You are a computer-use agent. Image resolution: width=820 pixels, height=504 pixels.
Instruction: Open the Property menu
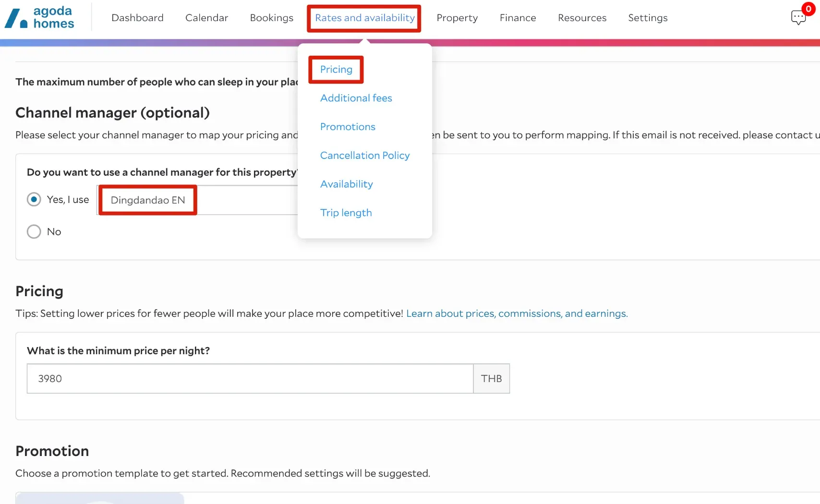(457, 18)
